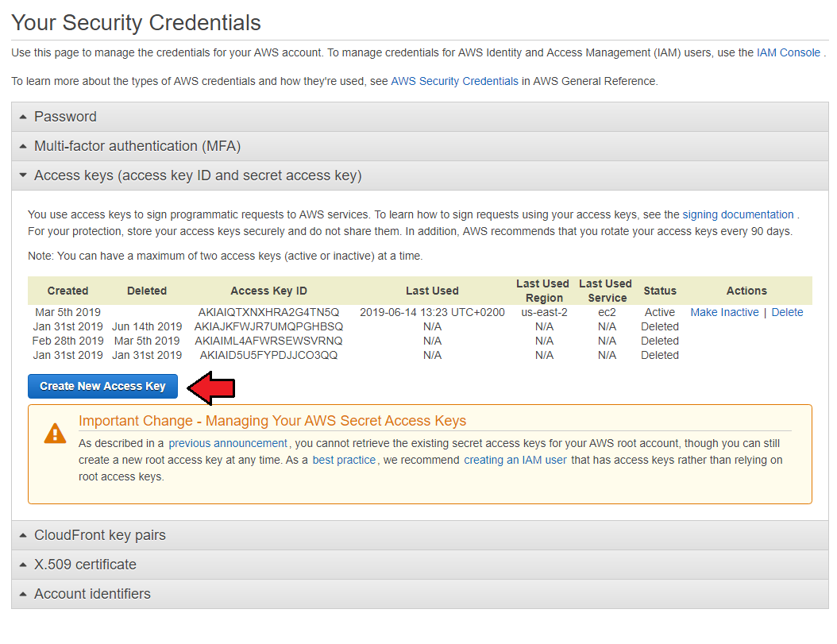Select access key ID AKIAIML4AFWRSEWSVRNQ
The image size is (837, 644).
point(268,341)
